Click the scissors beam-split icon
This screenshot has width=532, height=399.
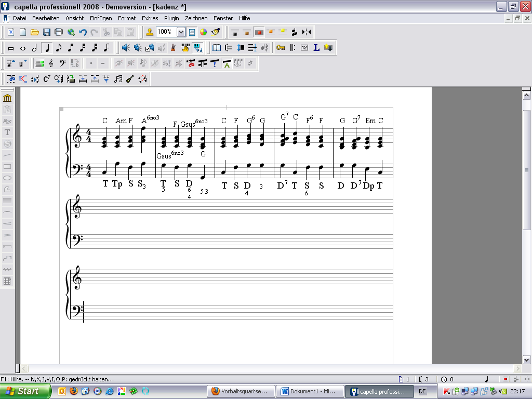coord(191,63)
